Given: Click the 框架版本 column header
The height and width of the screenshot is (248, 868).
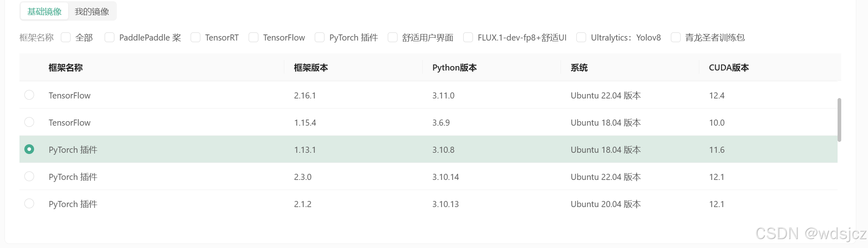Looking at the screenshot, I should (x=311, y=68).
